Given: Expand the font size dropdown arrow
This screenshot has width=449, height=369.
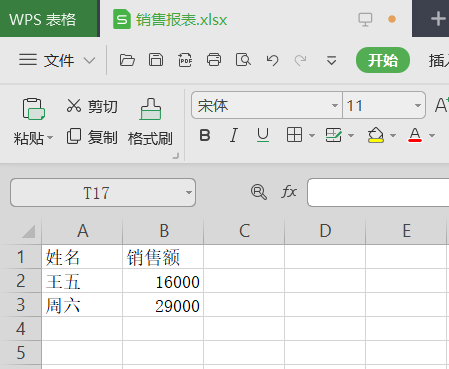Looking at the screenshot, I should tap(418, 106).
